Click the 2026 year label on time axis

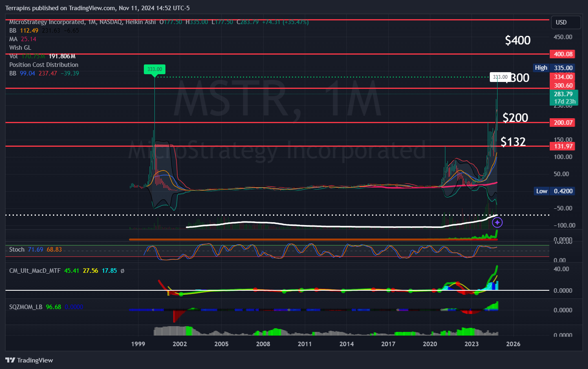[x=513, y=344]
